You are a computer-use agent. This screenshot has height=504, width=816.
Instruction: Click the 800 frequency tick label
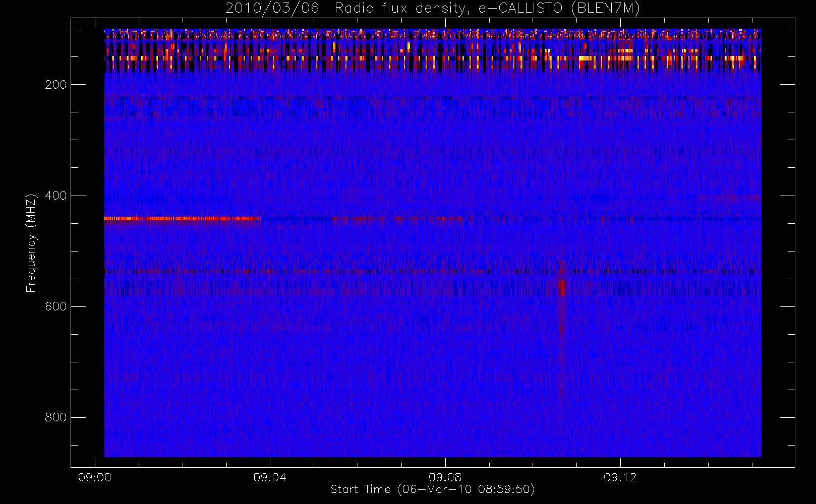(56, 417)
